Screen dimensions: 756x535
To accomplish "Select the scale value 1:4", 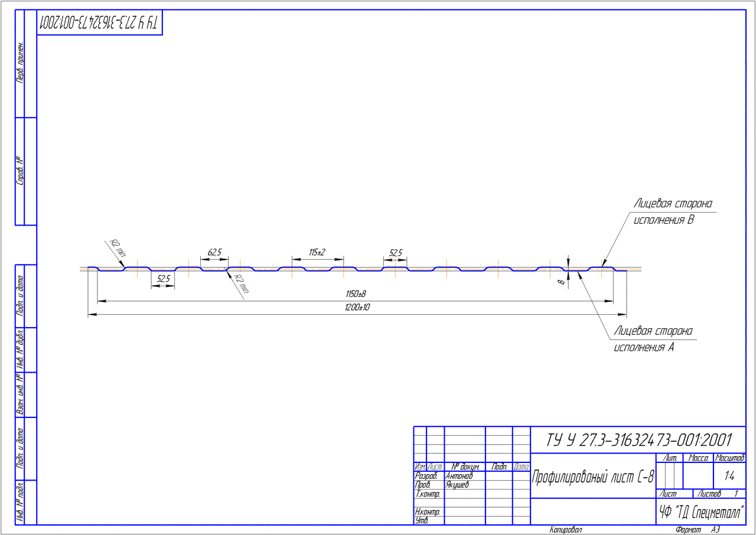I will (729, 476).
